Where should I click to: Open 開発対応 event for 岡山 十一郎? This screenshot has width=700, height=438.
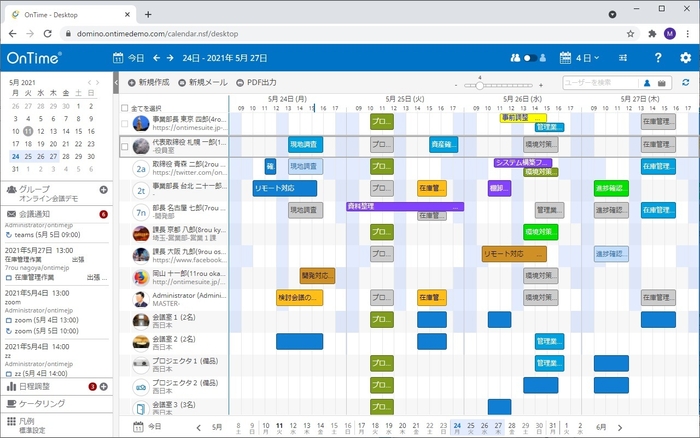[x=317, y=275]
